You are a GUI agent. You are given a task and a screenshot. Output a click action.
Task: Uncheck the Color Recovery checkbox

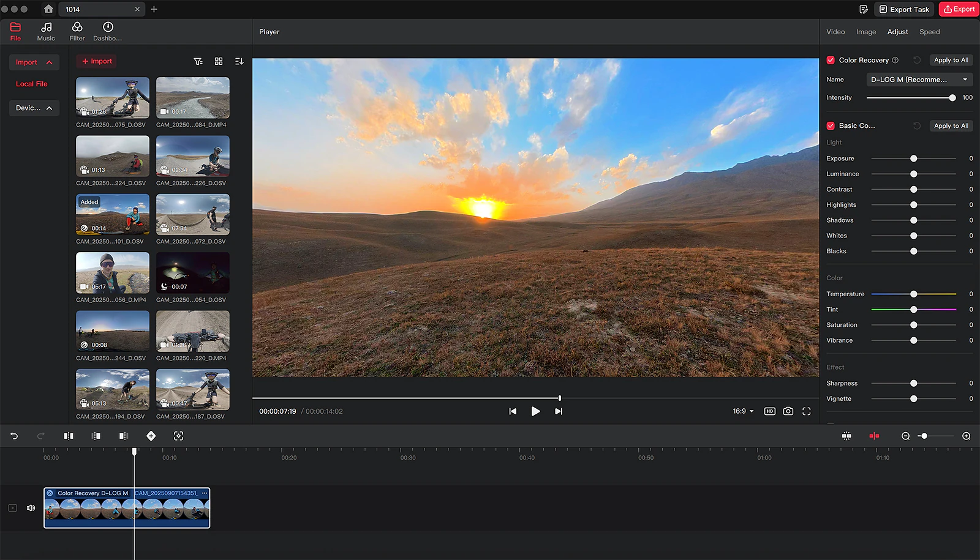[831, 60]
